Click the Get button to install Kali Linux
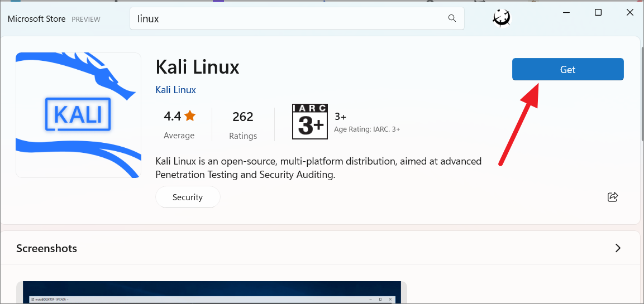 coord(567,69)
